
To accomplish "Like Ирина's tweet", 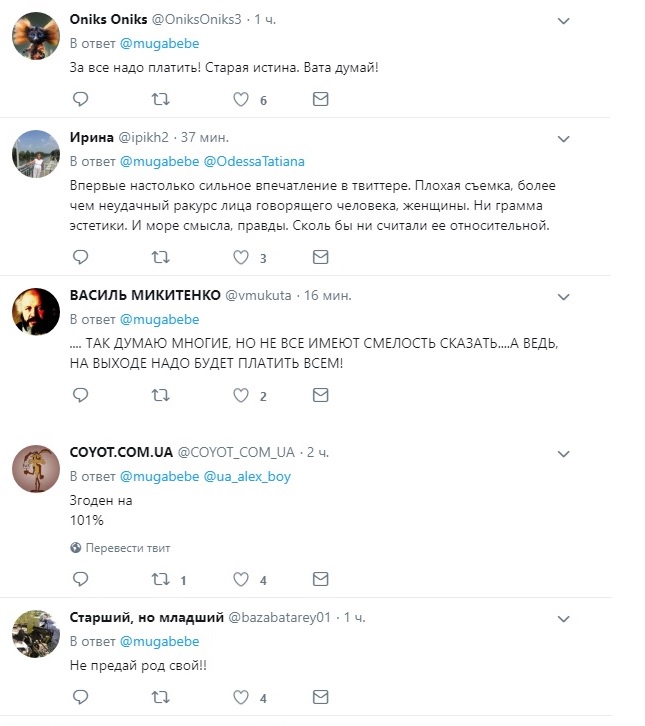I will coord(240,257).
